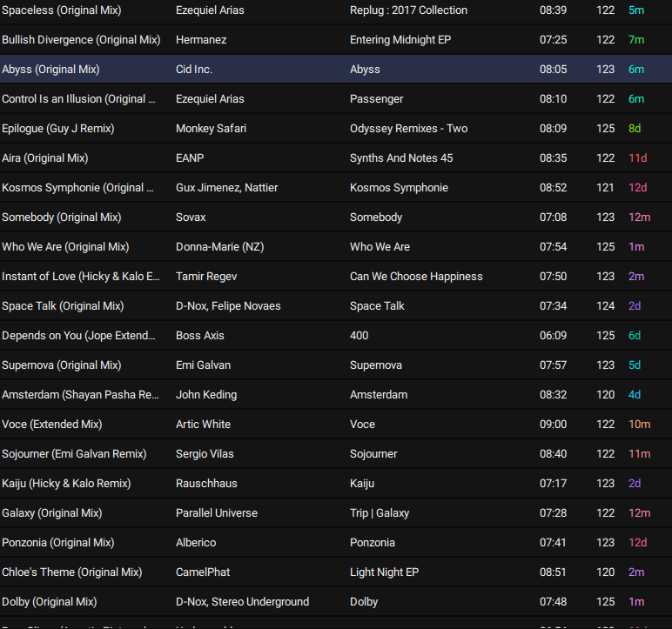This screenshot has height=629, width=672.
Task: Click the highlighted 'Abyss (Original Mix)' title
Action: 50,70
